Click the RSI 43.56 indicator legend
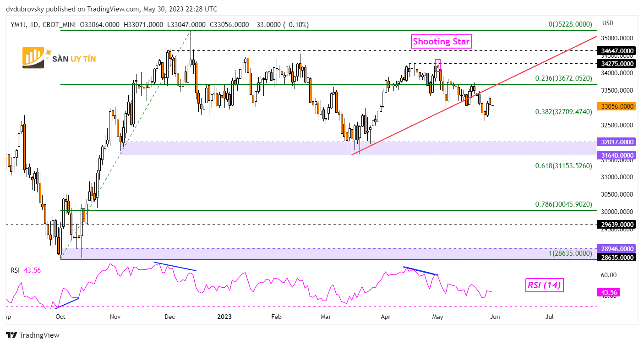 tap(26, 270)
